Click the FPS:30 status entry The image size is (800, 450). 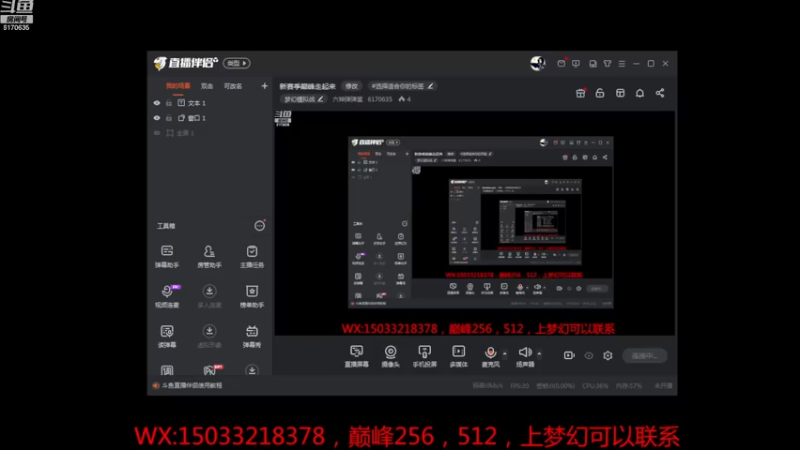(519, 386)
